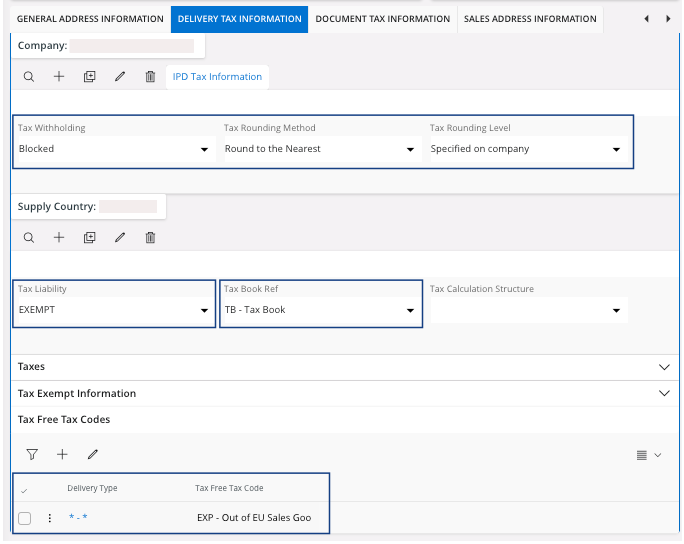
Task: Edit the Supply Country record with the pencil
Action: pyautogui.click(x=120, y=238)
